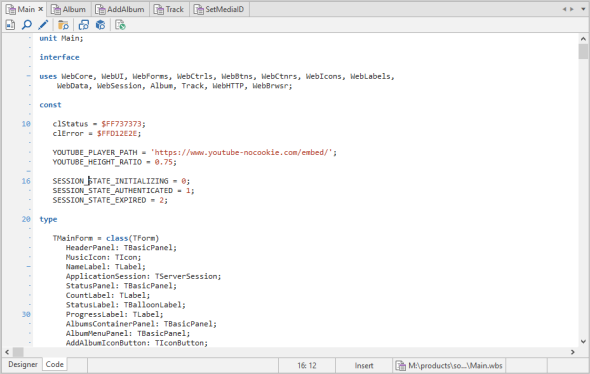This screenshot has height=374, width=590.
Task: Click the cursor position 16: 12 in the status bar
Action: [307, 365]
